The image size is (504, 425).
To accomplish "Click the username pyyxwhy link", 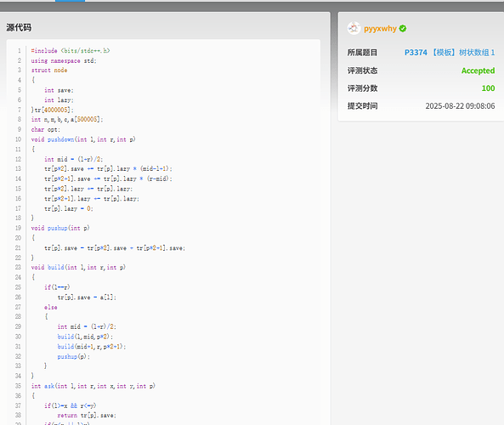I will [x=380, y=29].
